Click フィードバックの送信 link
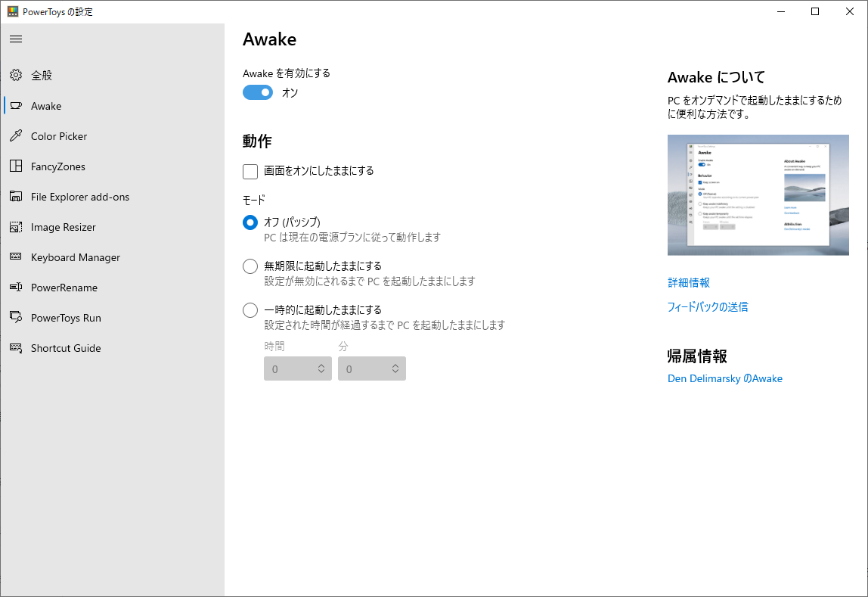The height and width of the screenshot is (597, 868). click(708, 306)
